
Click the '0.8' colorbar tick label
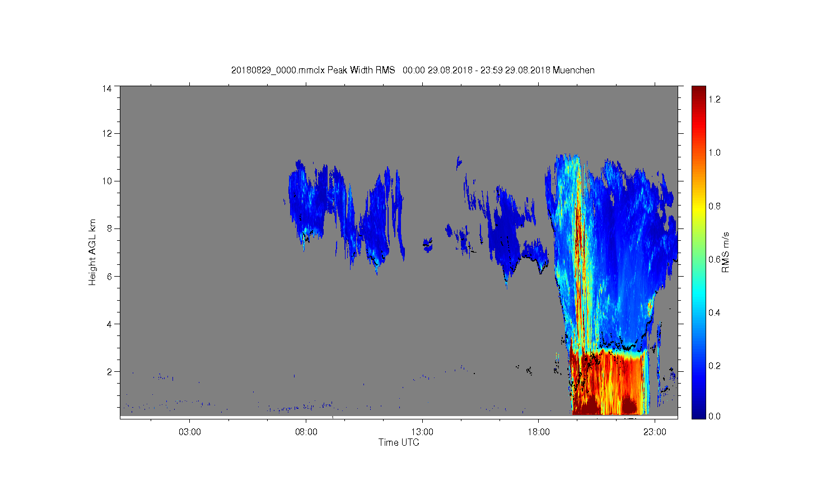715,206
